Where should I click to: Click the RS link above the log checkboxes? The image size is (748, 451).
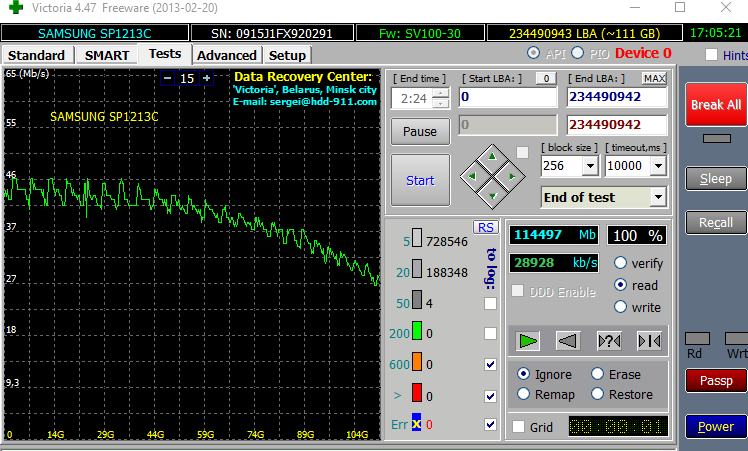click(x=485, y=227)
